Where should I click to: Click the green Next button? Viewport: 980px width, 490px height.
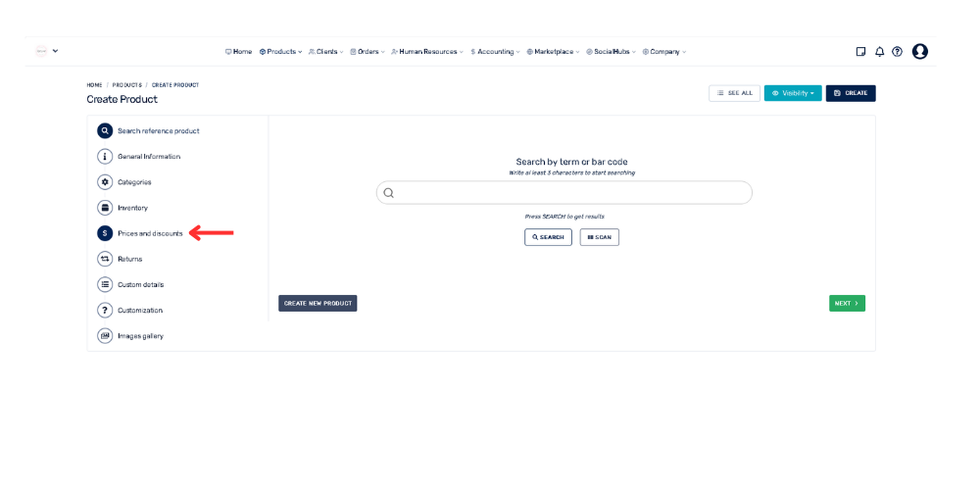coord(847,304)
